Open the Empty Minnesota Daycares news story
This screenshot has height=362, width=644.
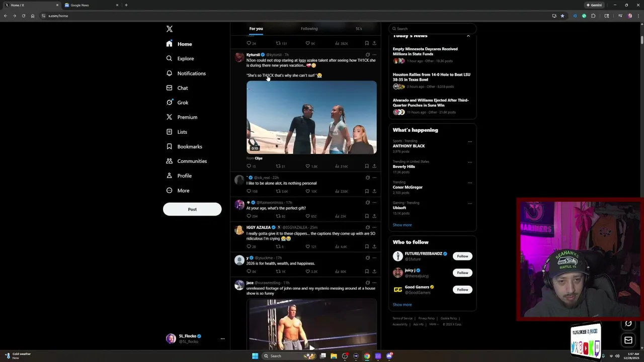(425, 51)
